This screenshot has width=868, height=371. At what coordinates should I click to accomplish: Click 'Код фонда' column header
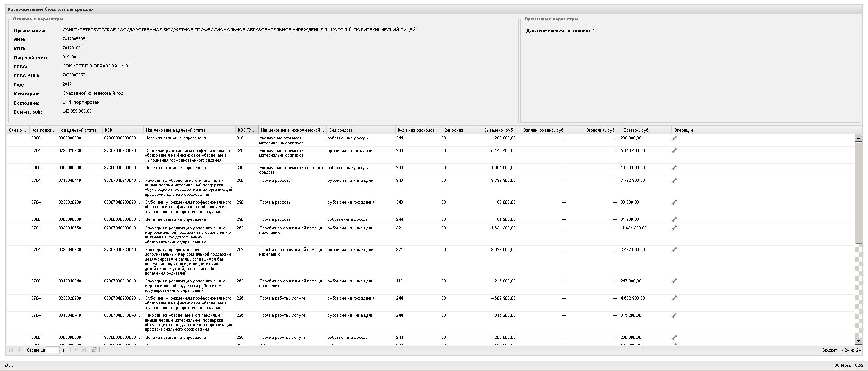pos(454,130)
